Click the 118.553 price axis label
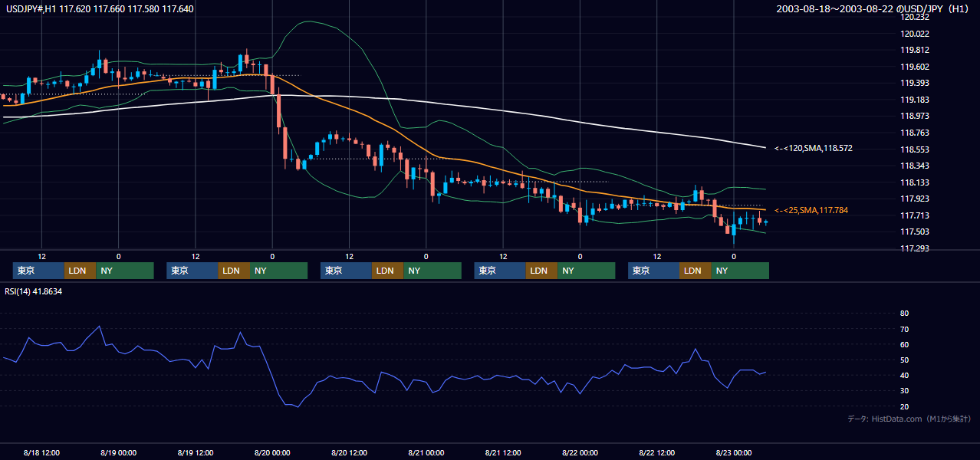 [916, 149]
